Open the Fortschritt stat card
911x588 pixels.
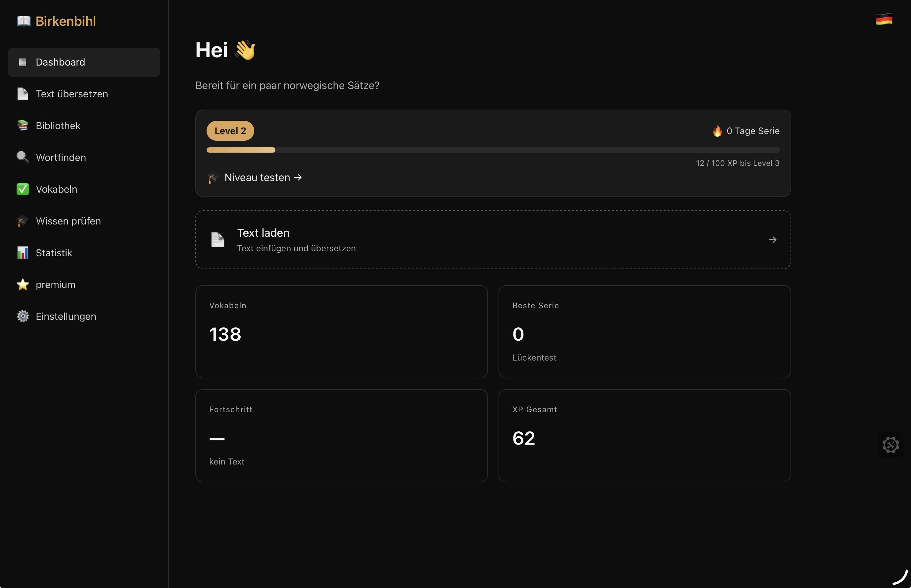coord(341,436)
